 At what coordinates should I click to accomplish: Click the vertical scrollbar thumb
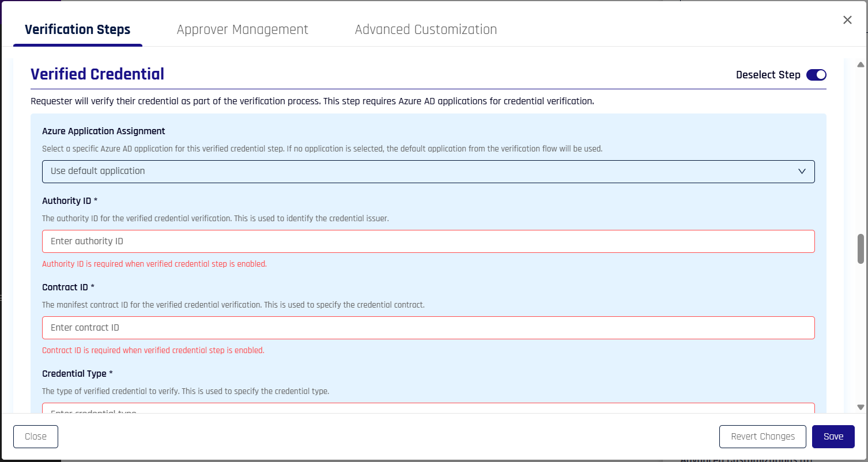tap(861, 248)
